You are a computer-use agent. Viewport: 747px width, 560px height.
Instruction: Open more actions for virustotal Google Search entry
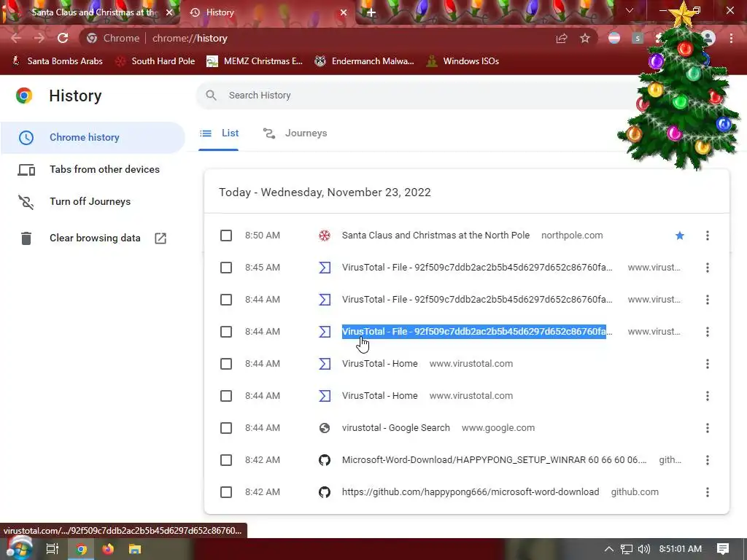[708, 428]
